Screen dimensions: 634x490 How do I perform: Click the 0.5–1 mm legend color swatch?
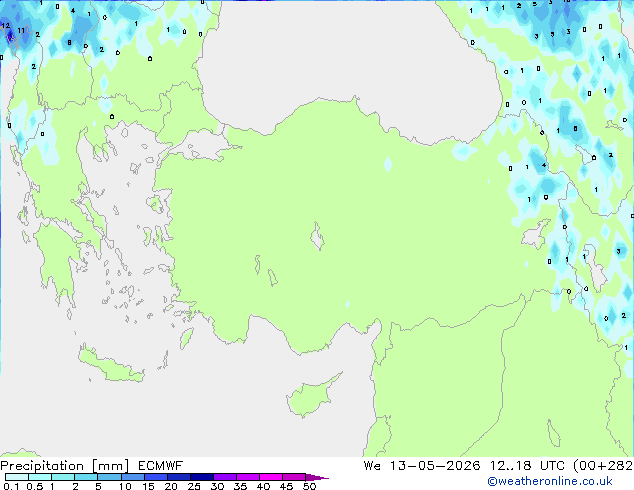tap(40, 477)
